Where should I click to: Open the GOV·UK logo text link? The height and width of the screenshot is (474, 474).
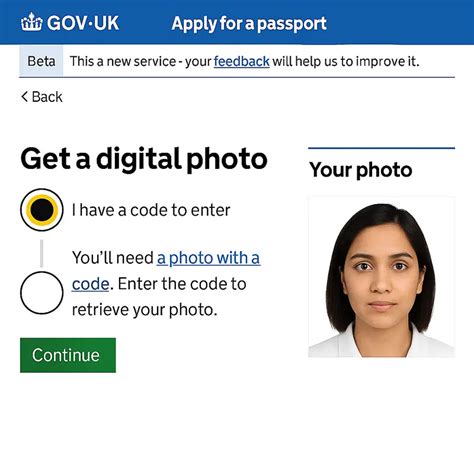pos(83,23)
